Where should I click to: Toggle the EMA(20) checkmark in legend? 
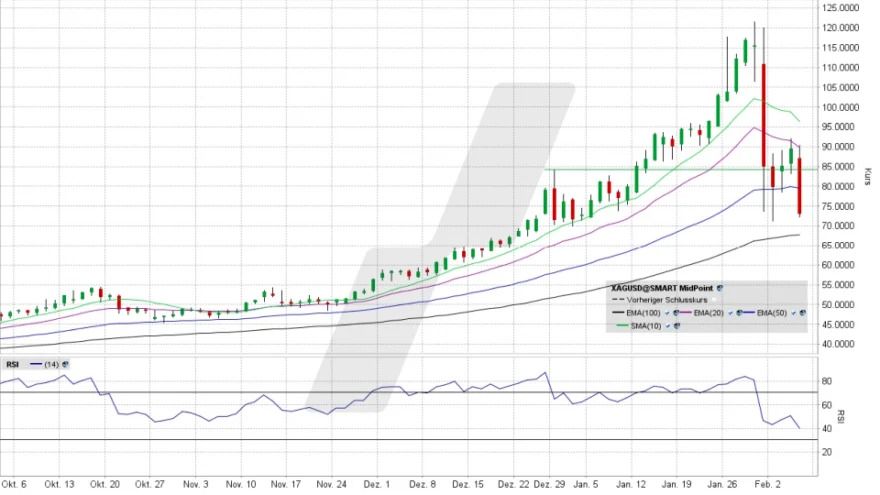728,313
